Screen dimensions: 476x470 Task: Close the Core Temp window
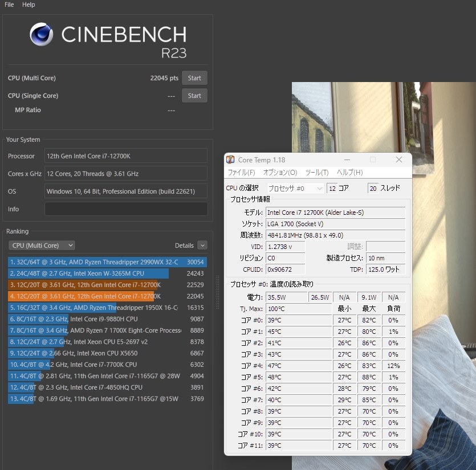tap(399, 160)
